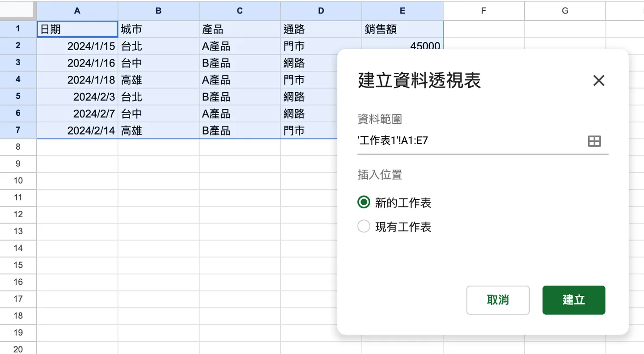
Task: Select the 現有工作表 radio option
Action: click(x=364, y=227)
